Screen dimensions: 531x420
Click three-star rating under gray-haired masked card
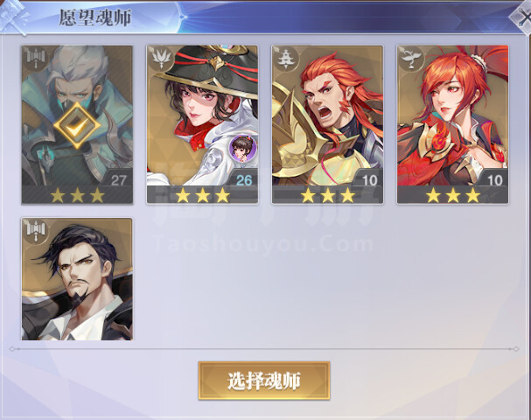click(x=77, y=195)
